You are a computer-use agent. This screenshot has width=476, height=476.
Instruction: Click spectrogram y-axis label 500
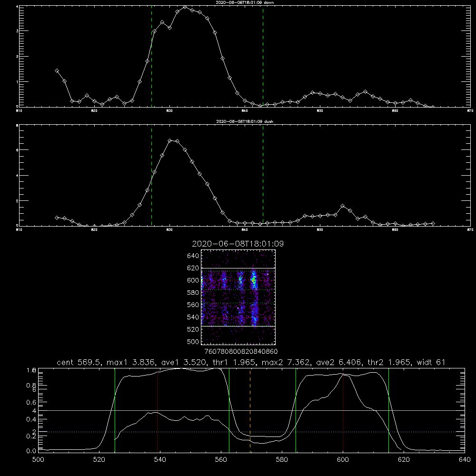(193, 342)
